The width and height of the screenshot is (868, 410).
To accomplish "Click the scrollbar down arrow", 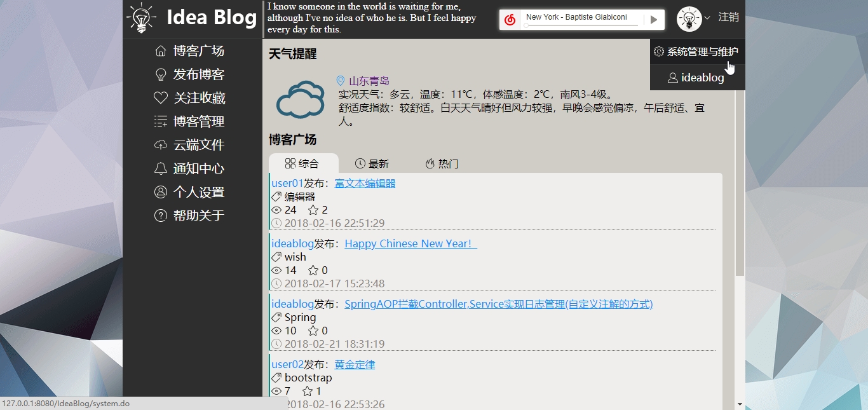I will click(740, 404).
